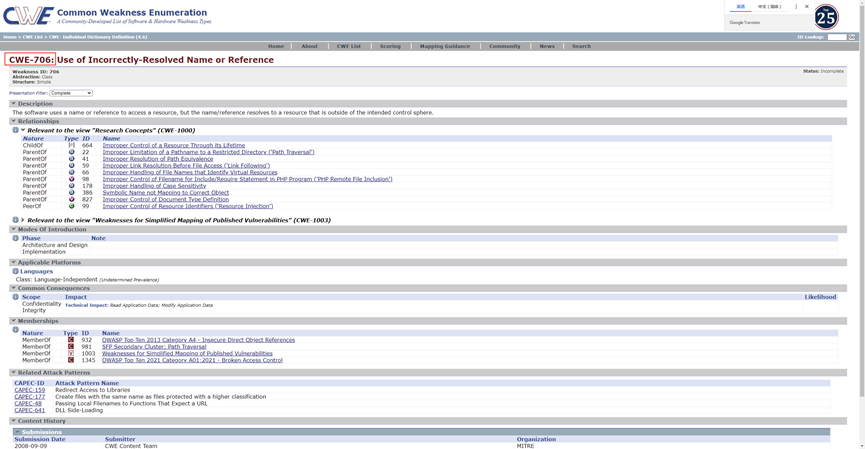Image resolution: width=865 pixels, height=449 pixels.
Task: Open Google Translate options three-dot menu
Action: coord(796,6)
